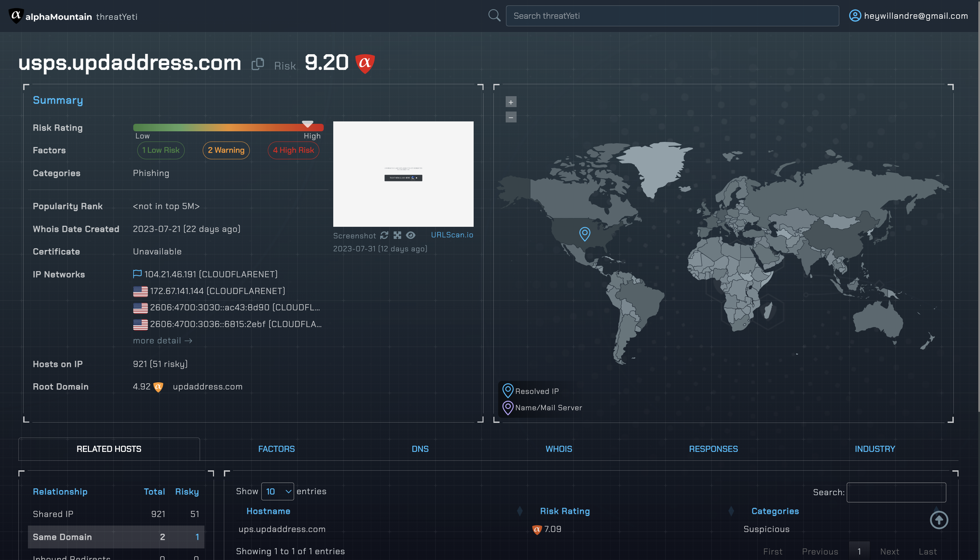Expand IP networks via more detail
The width and height of the screenshot is (980, 560).
pyautogui.click(x=162, y=341)
